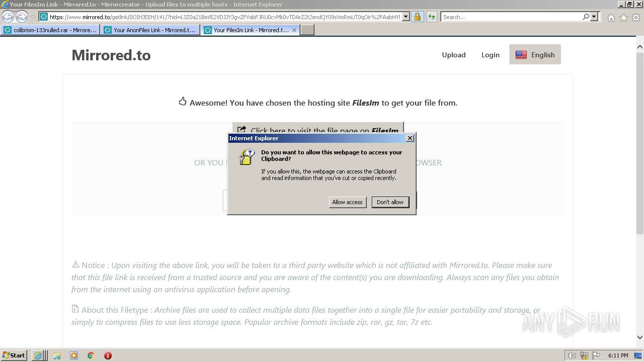
Task: Expand the search provider dropdown arrow
Action: [594, 17]
